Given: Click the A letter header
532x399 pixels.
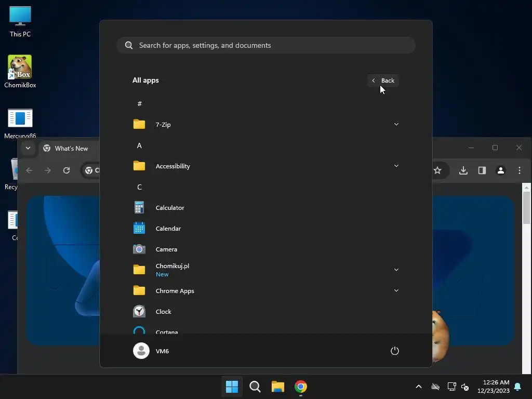Looking at the screenshot, I should (x=139, y=145).
